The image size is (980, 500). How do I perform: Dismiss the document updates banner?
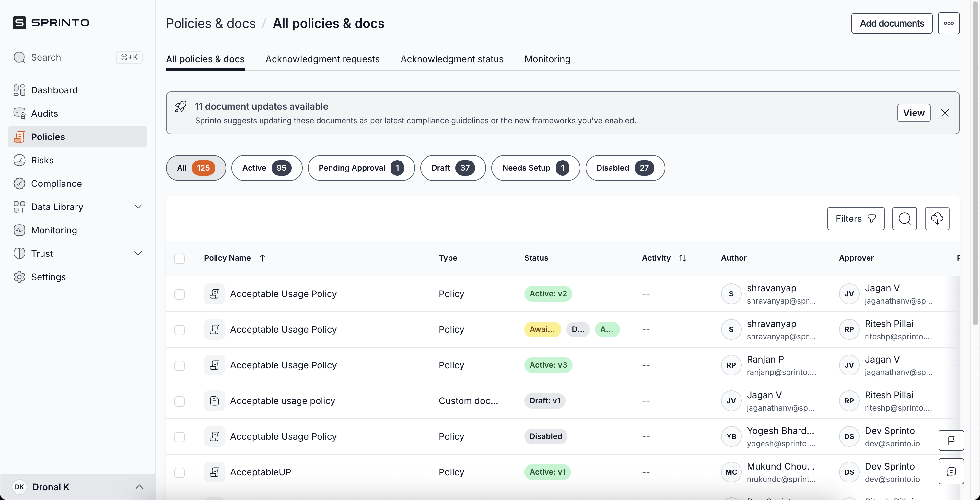(945, 113)
